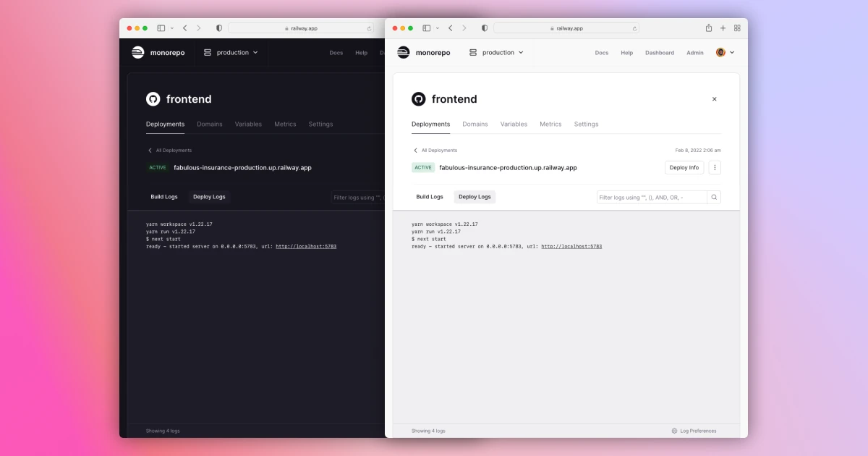Expand production environment dropdown, light window

[496, 52]
